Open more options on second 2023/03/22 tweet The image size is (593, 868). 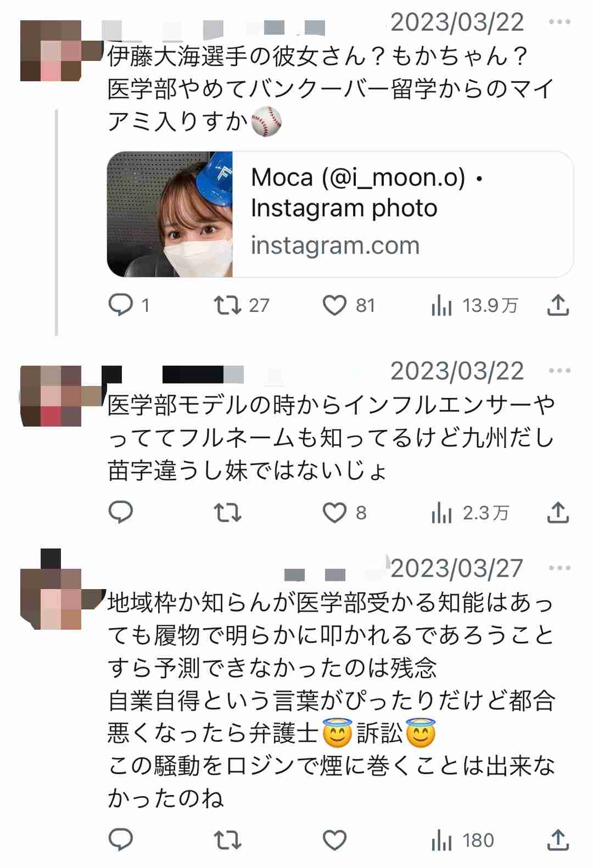(560, 371)
